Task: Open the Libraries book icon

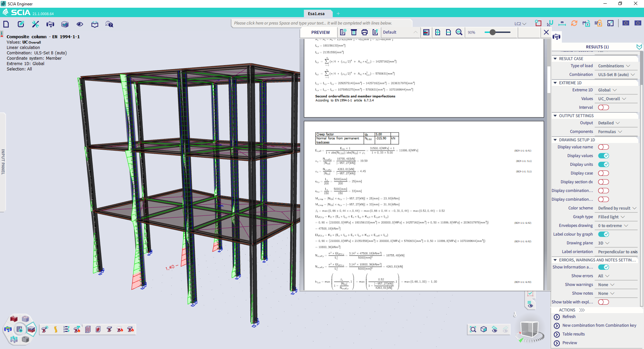Action: point(95,24)
